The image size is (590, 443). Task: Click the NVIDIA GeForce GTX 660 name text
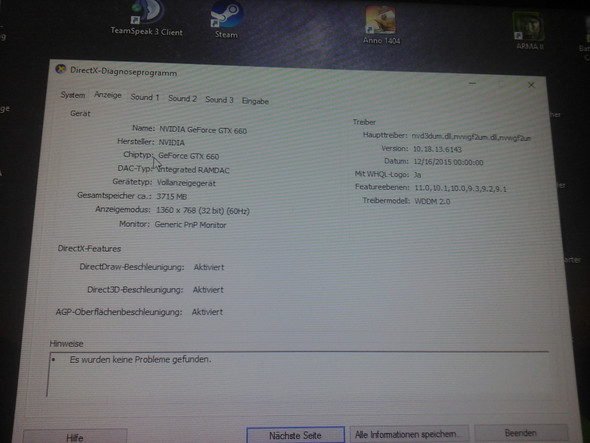coord(203,130)
